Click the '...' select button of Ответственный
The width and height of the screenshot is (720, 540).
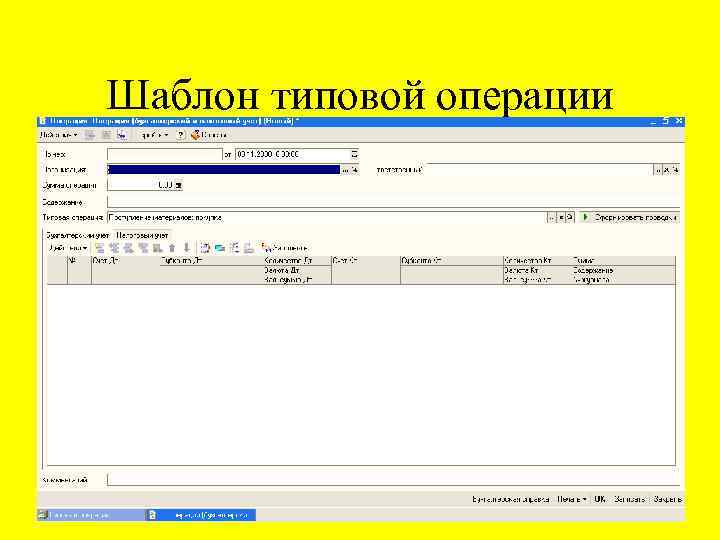tap(657, 170)
